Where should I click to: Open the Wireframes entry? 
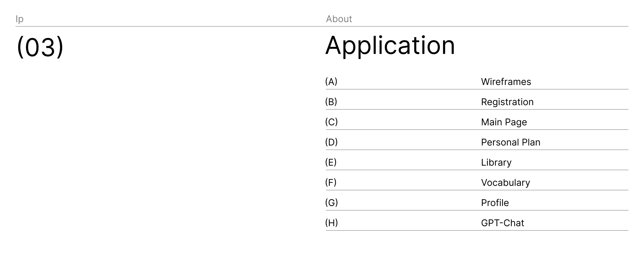pos(506,82)
